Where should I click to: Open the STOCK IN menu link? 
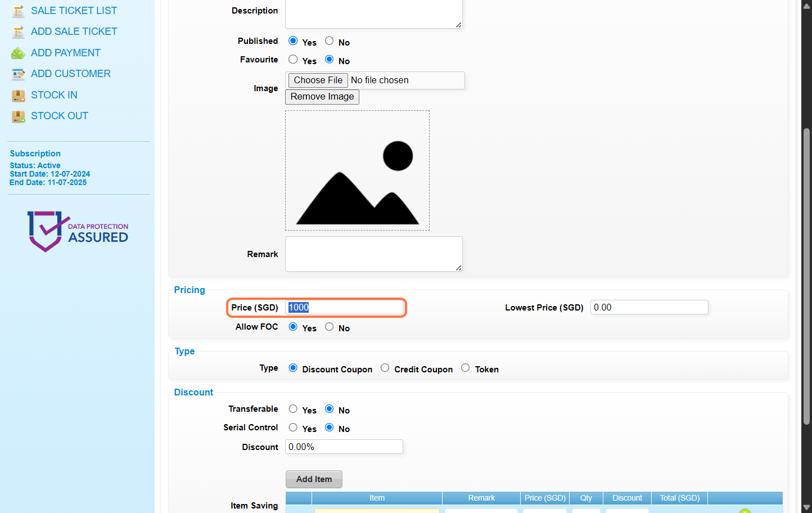54,95
